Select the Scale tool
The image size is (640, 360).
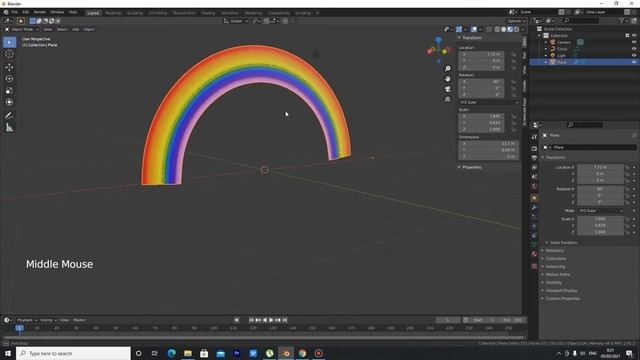pyautogui.click(x=9, y=91)
